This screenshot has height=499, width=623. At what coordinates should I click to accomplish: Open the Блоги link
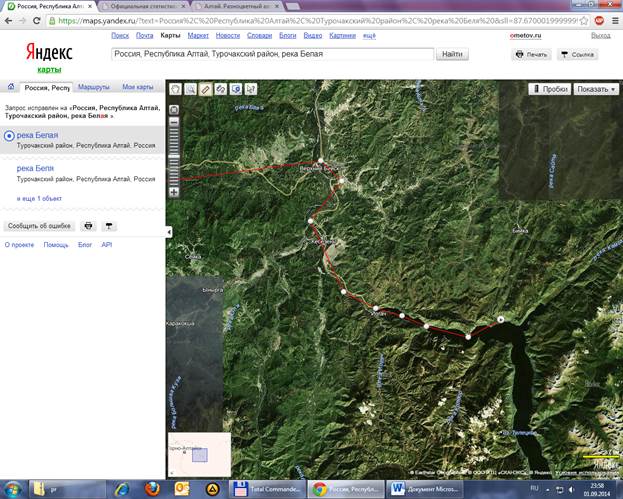point(288,36)
